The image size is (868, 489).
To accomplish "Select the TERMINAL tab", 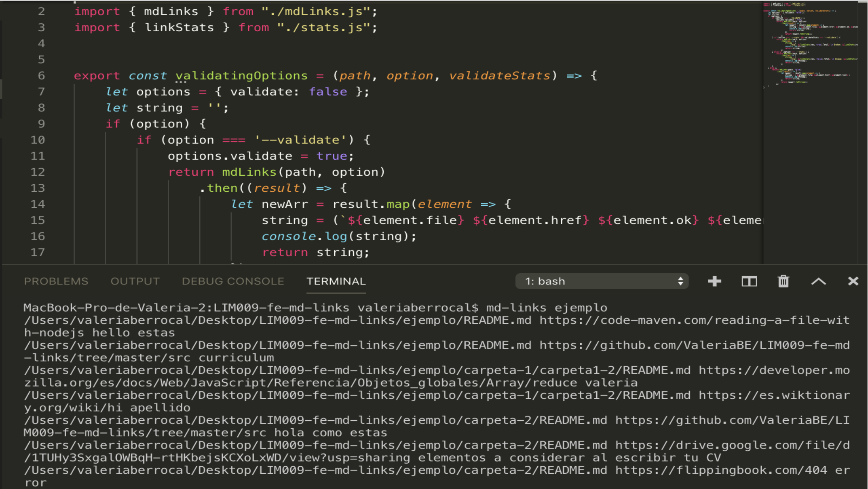I will pos(336,281).
